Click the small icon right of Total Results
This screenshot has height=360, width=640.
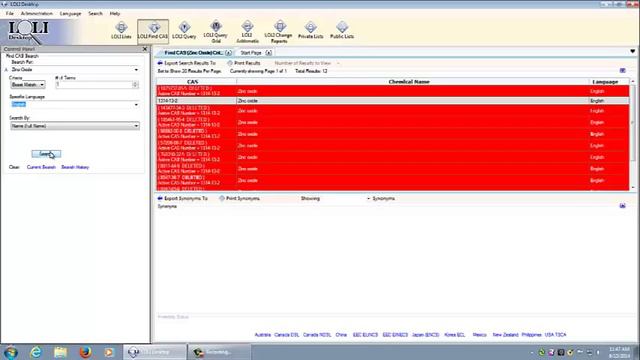tap(622, 71)
